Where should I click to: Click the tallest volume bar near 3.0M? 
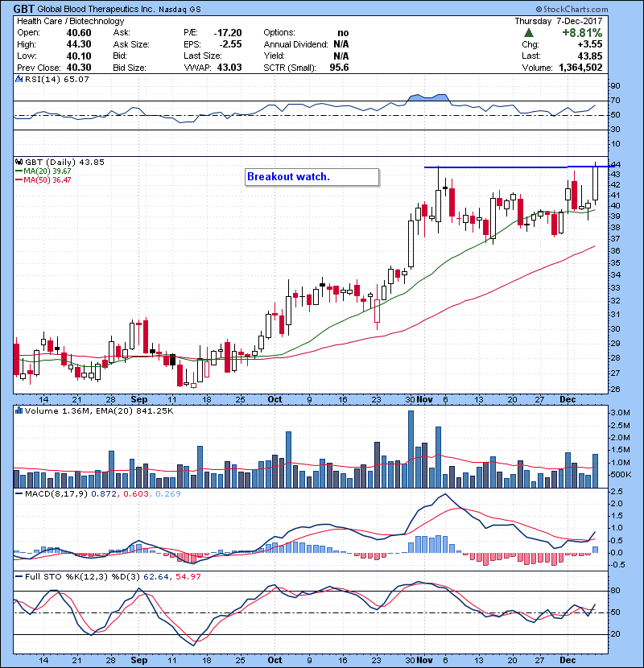[411, 449]
